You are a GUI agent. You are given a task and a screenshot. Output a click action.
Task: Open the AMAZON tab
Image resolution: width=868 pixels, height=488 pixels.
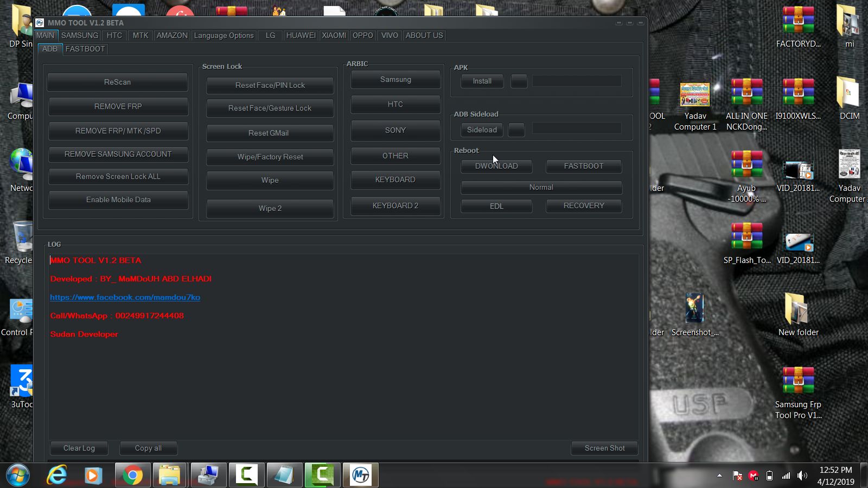click(x=172, y=35)
